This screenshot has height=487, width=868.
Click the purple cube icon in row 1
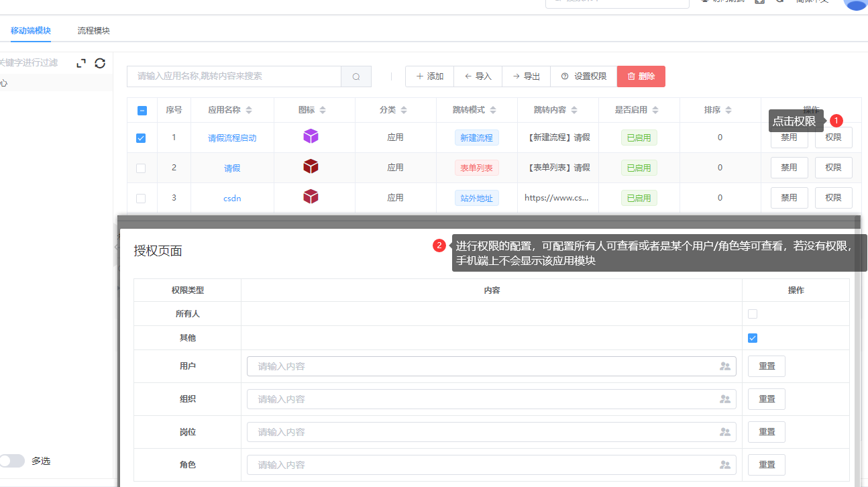[311, 136]
